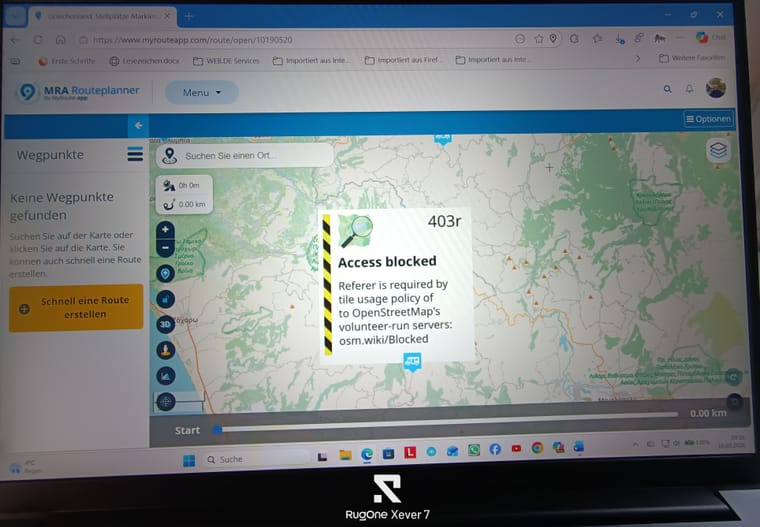Screen dimensions: 760x527
Task: Click the taskbar Suche field
Action: [256, 459]
